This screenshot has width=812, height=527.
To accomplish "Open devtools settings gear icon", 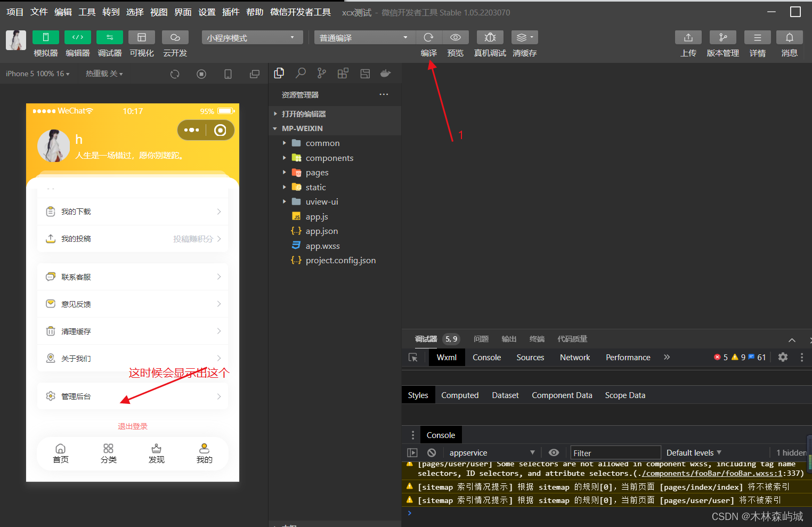I will (783, 357).
